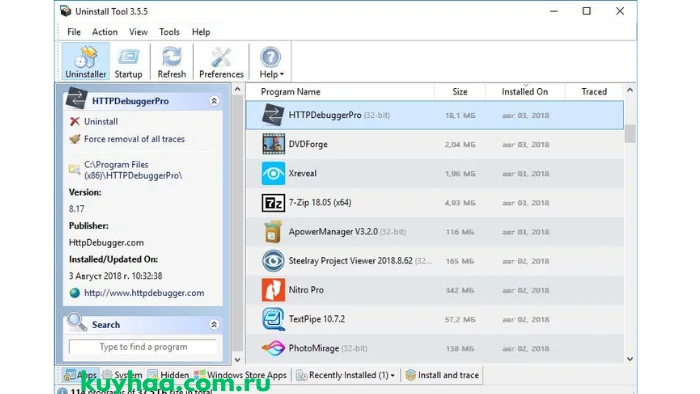Collapse the HTTPDebuggerPro details panel
The width and height of the screenshot is (700, 394).
214,101
